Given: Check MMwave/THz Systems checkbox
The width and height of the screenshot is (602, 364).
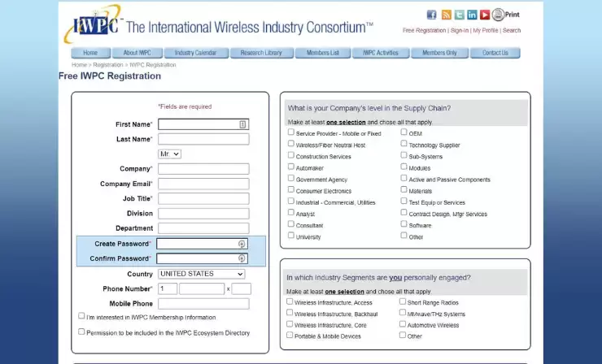Looking at the screenshot, I should [x=403, y=313].
